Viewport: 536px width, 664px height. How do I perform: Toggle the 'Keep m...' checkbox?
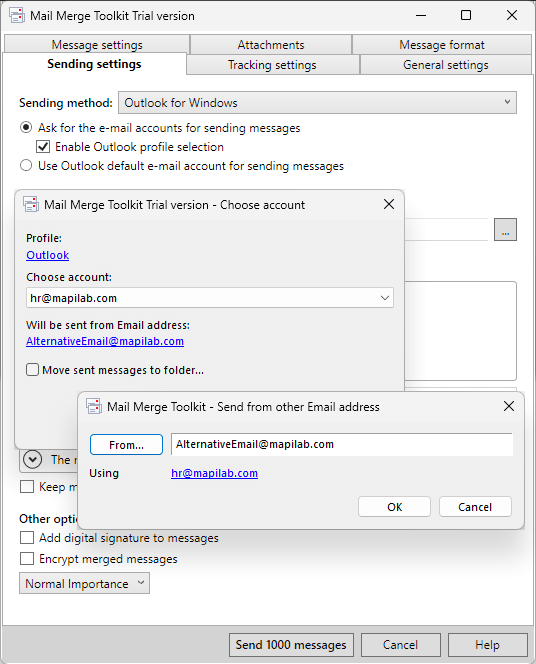pos(27,487)
